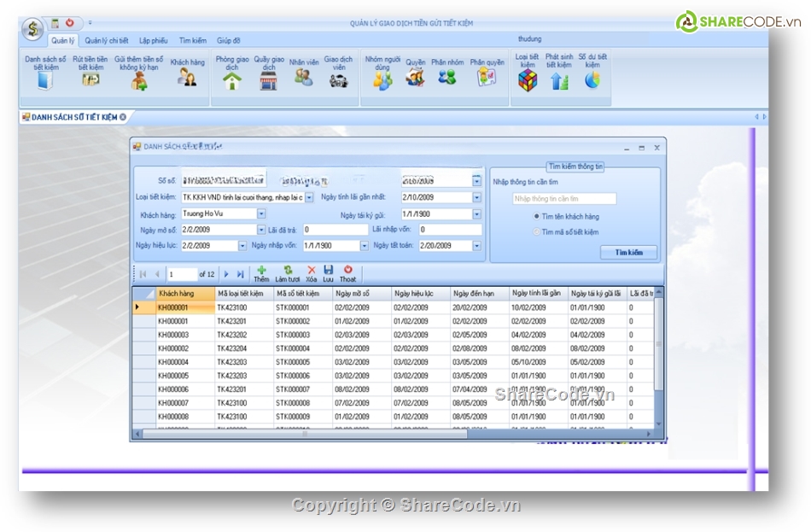This screenshot has height=532, width=811.
Task: Click Nhập thông tin cần tìm field
Action: pyautogui.click(x=564, y=199)
